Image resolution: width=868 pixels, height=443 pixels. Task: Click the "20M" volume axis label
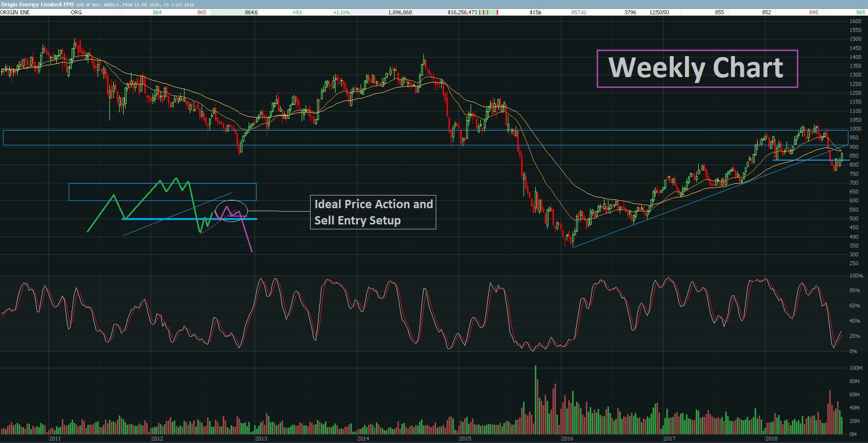[x=854, y=421]
